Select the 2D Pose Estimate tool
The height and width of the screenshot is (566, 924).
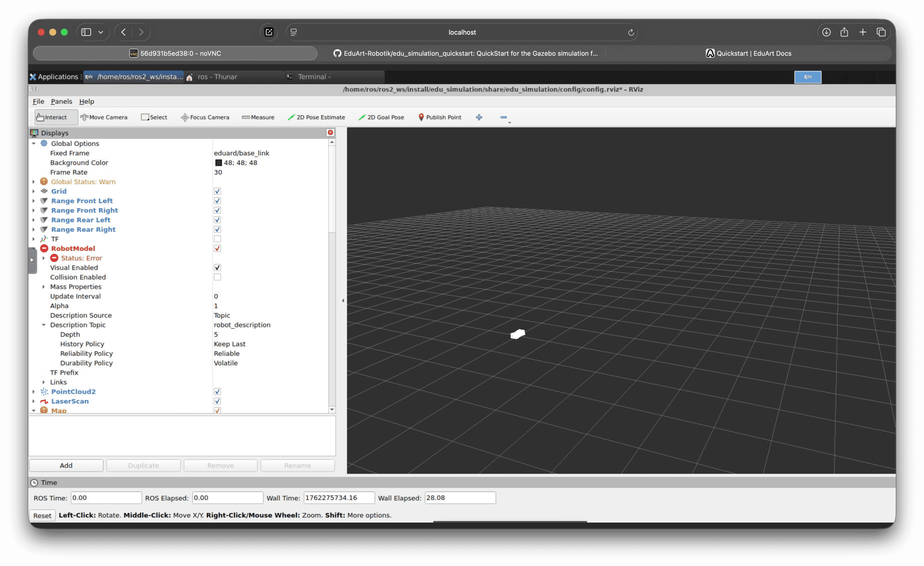click(316, 118)
